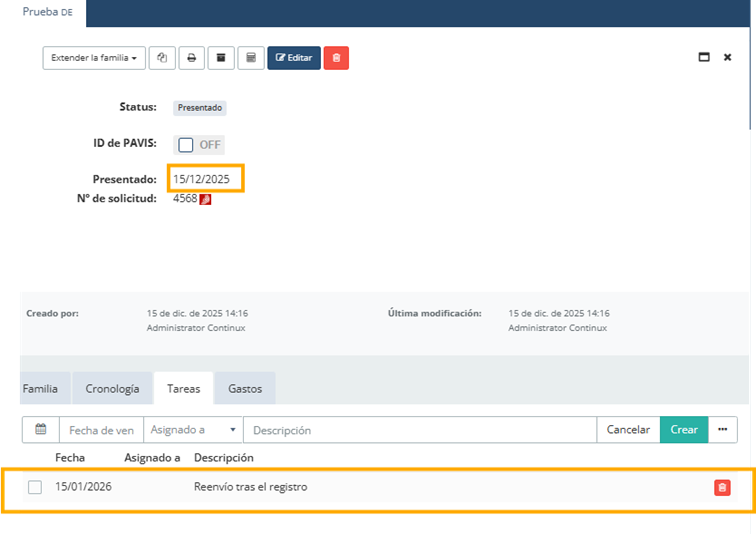The width and height of the screenshot is (756, 534).
Task: Click the Cancelar button
Action: 628,429
